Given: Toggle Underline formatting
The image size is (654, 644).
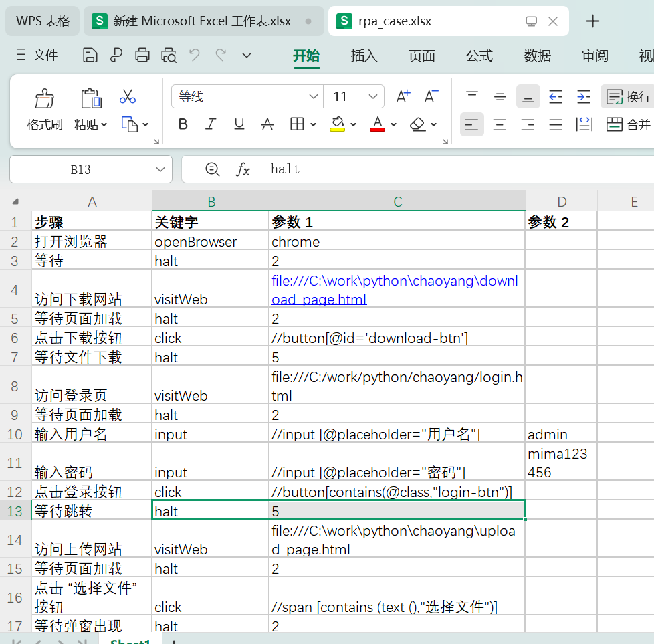Looking at the screenshot, I should [239, 124].
